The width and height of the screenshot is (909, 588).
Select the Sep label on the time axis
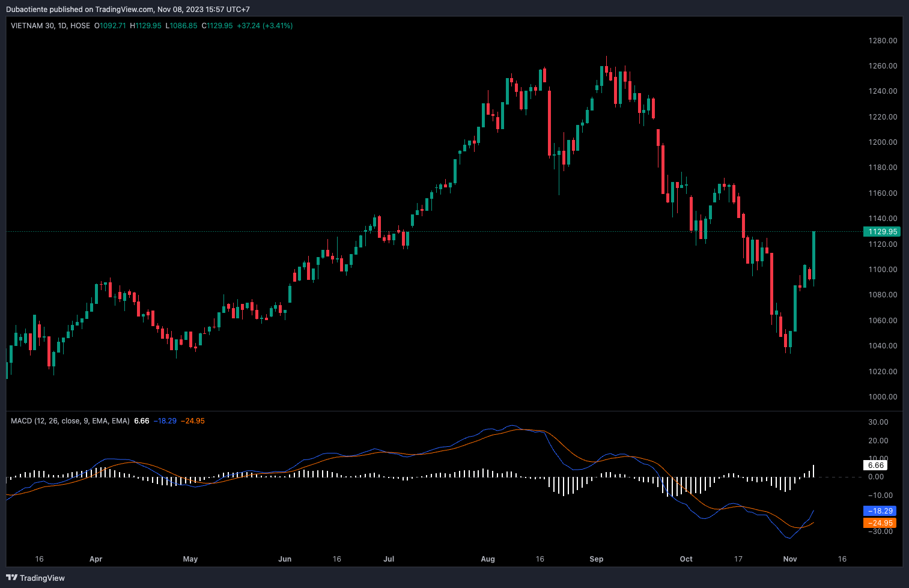click(x=596, y=559)
